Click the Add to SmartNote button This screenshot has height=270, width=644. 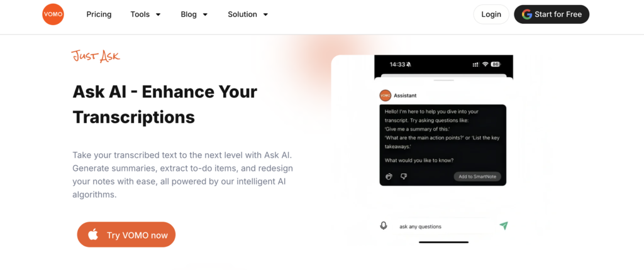477,176
